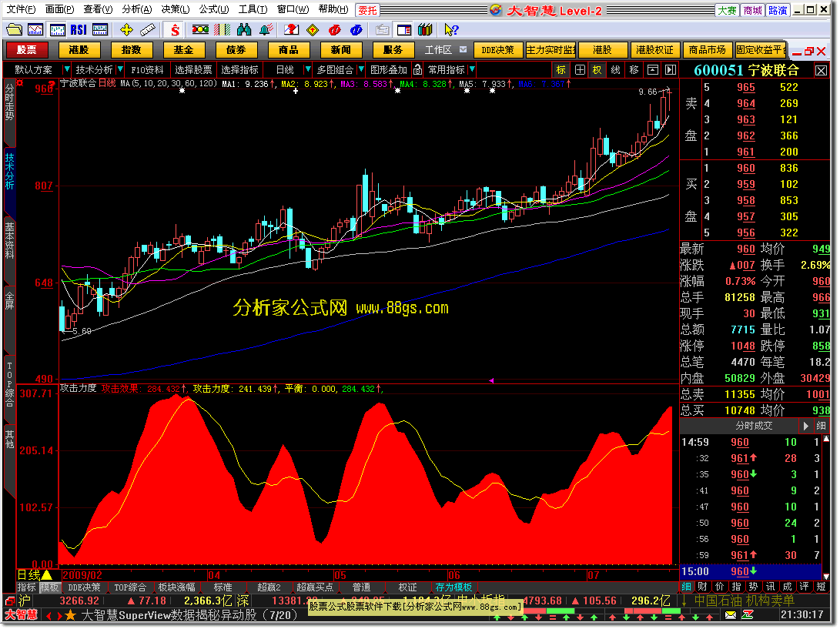Open the 分析(A) menu

tap(137, 9)
